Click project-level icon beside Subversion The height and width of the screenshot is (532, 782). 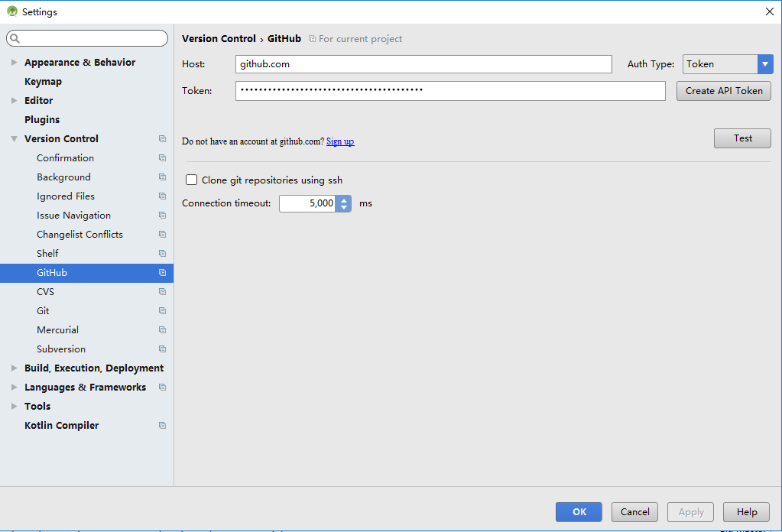pyautogui.click(x=162, y=349)
